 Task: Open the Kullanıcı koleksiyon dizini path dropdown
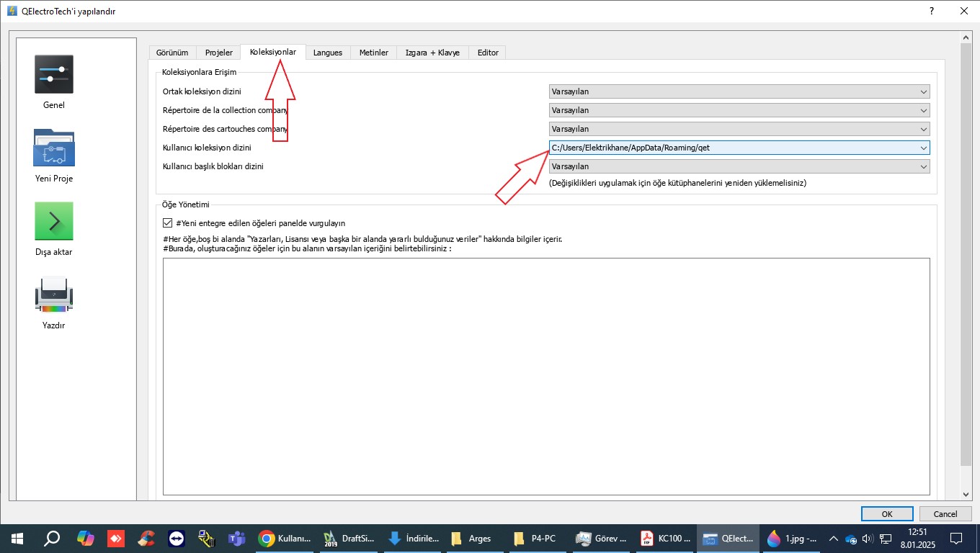pyautogui.click(x=739, y=148)
